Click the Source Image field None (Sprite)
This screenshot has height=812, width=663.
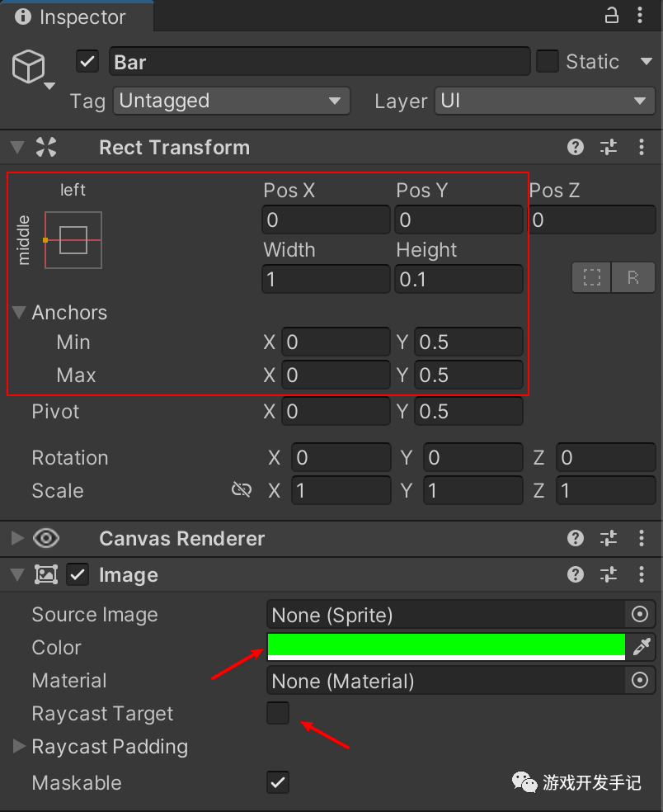[446, 615]
